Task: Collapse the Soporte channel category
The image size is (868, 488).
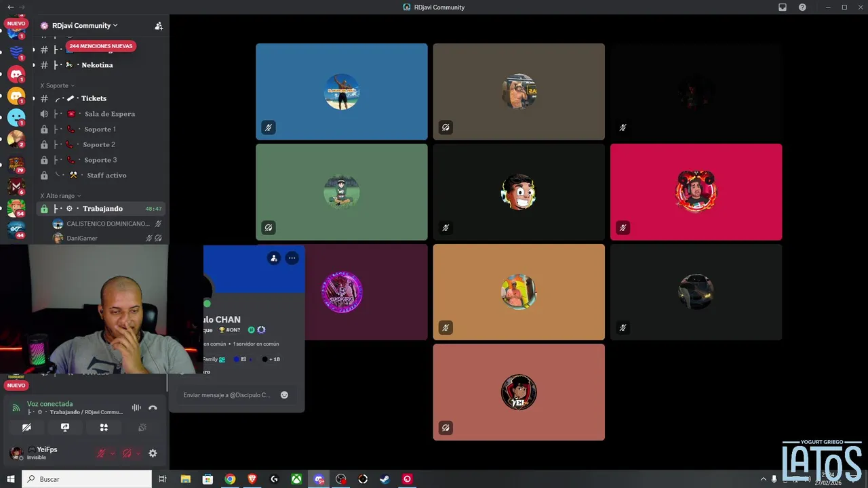Action: pyautogui.click(x=58, y=85)
